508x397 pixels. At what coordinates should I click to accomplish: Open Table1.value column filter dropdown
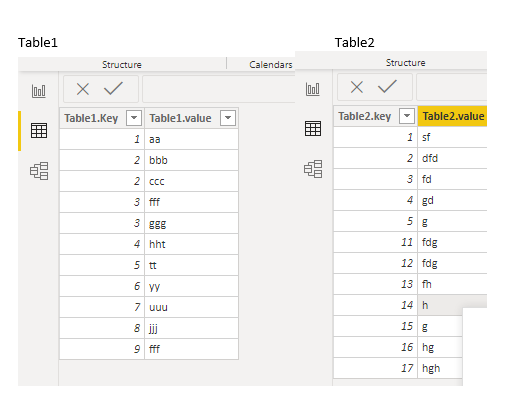(228, 118)
